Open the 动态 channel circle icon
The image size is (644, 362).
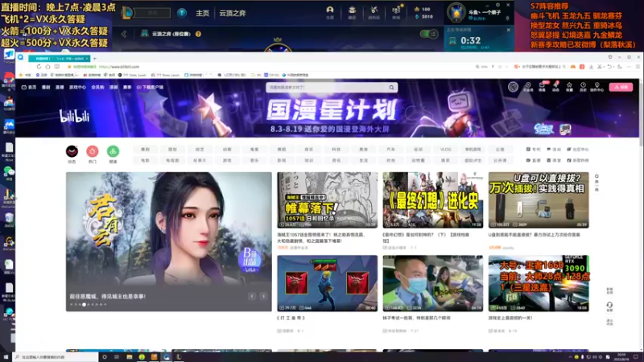(x=72, y=151)
